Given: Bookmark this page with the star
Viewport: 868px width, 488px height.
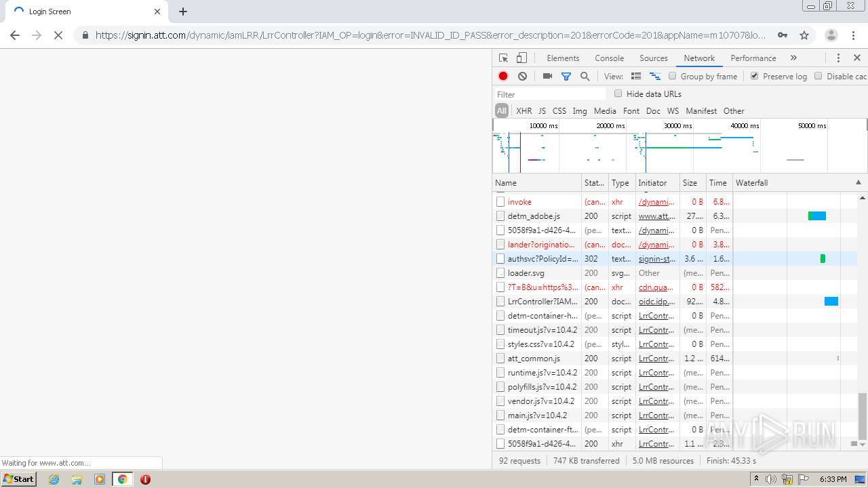Looking at the screenshot, I should [804, 35].
